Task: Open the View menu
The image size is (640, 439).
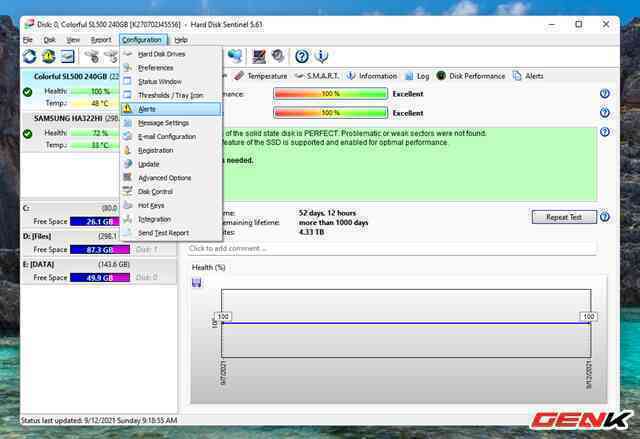Action: [73, 40]
